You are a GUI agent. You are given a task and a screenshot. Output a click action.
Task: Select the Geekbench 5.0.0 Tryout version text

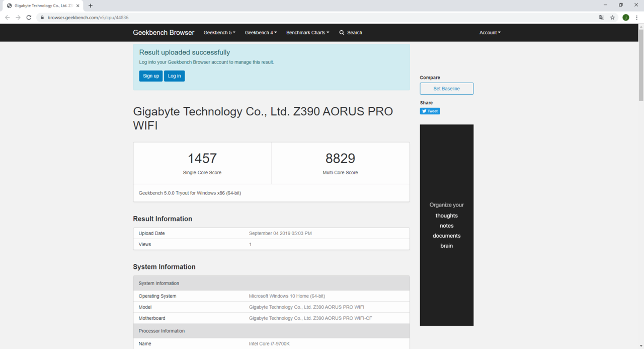click(x=190, y=193)
